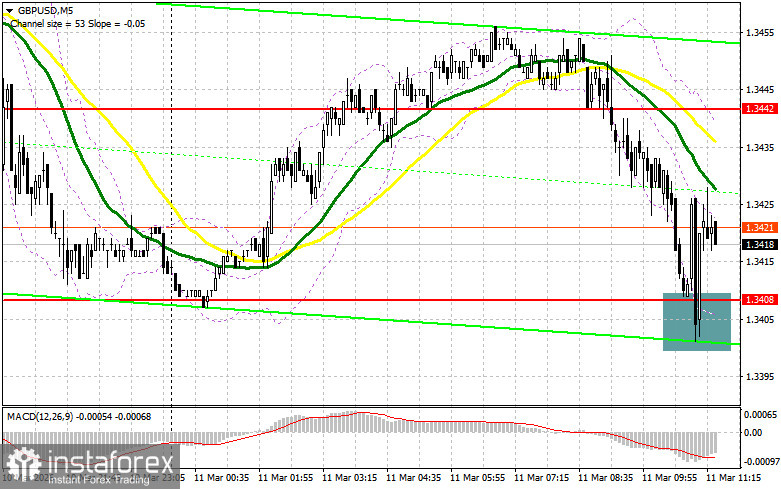Click the 0.00 MACD zero level label
The image size is (781, 489).
tap(753, 433)
